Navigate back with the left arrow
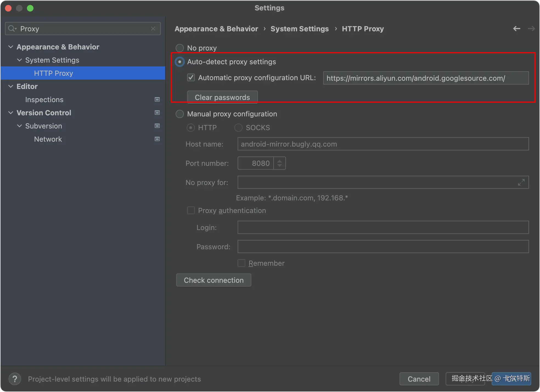 pyautogui.click(x=517, y=29)
